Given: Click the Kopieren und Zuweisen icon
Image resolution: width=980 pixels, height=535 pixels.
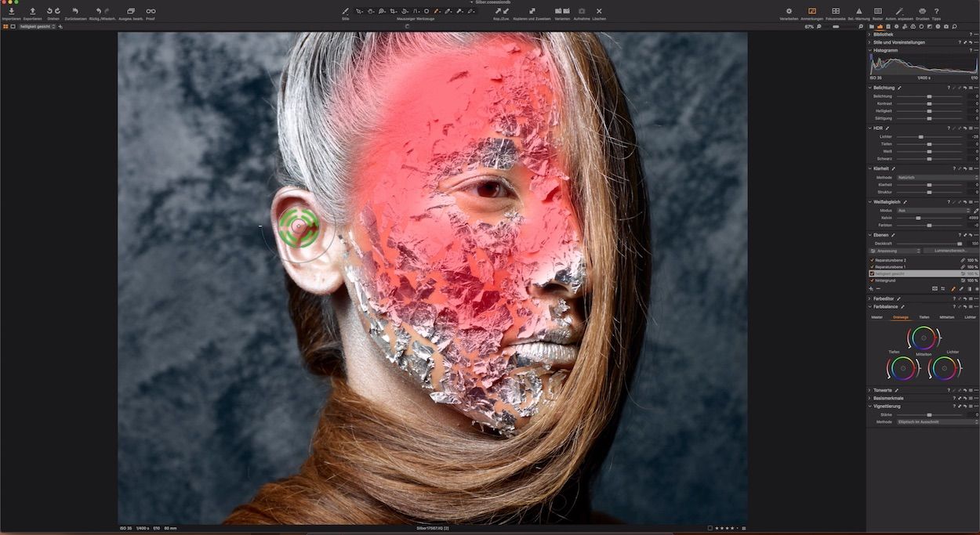Looking at the screenshot, I should coord(532,11).
